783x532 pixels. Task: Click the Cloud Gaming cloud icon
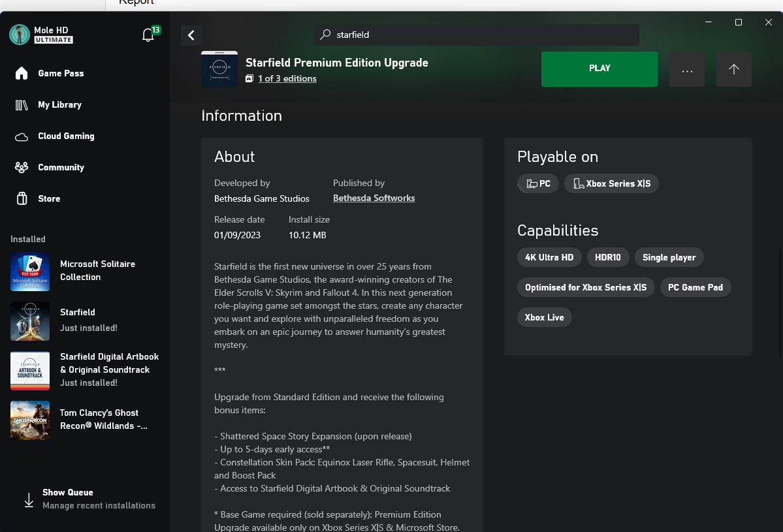22,136
